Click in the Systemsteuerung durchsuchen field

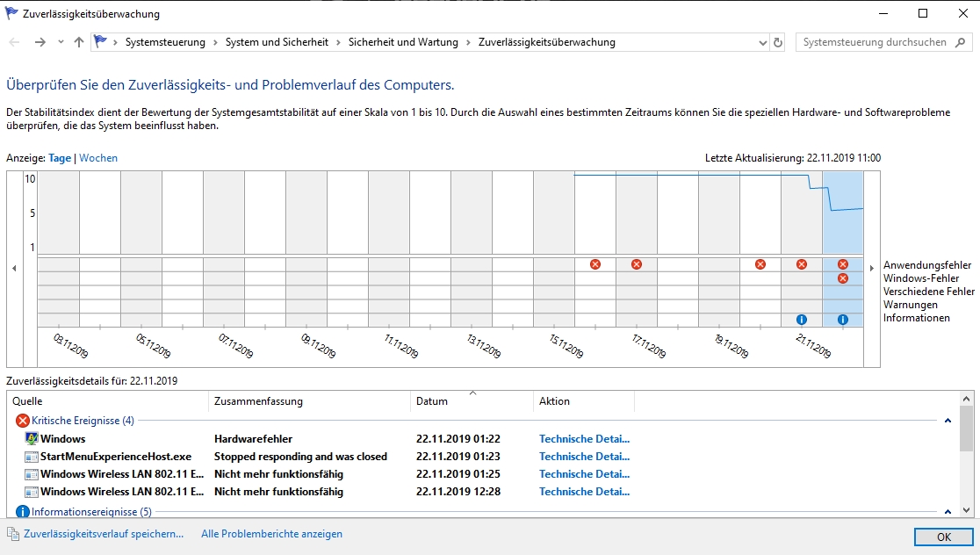point(875,42)
